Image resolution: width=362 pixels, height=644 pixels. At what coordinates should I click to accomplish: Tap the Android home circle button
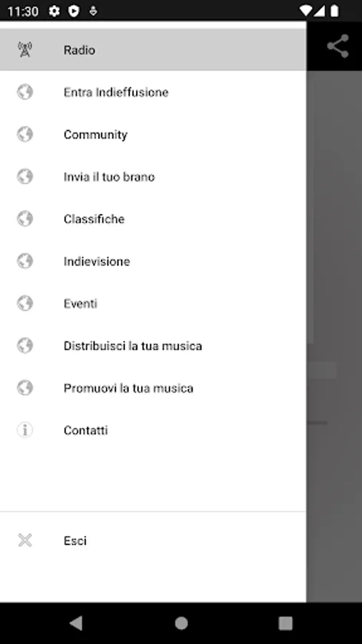click(x=181, y=623)
